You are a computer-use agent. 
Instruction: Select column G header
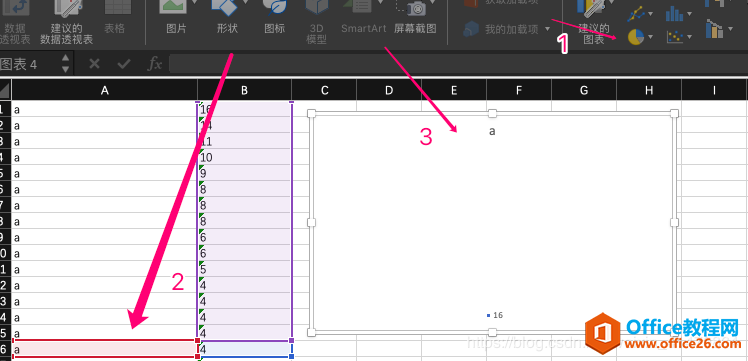[584, 90]
